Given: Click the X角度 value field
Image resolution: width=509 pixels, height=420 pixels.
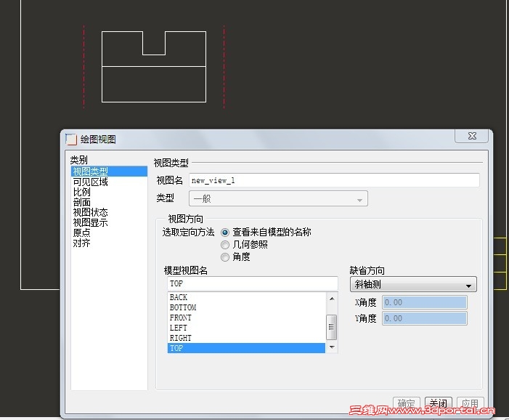Looking at the screenshot, I should coord(425,302).
